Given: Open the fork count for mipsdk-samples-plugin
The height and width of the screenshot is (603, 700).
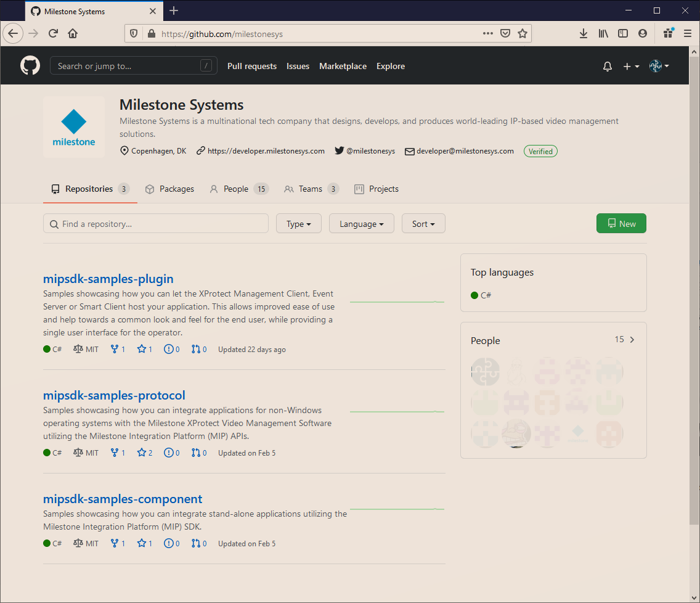Looking at the screenshot, I should pos(118,349).
